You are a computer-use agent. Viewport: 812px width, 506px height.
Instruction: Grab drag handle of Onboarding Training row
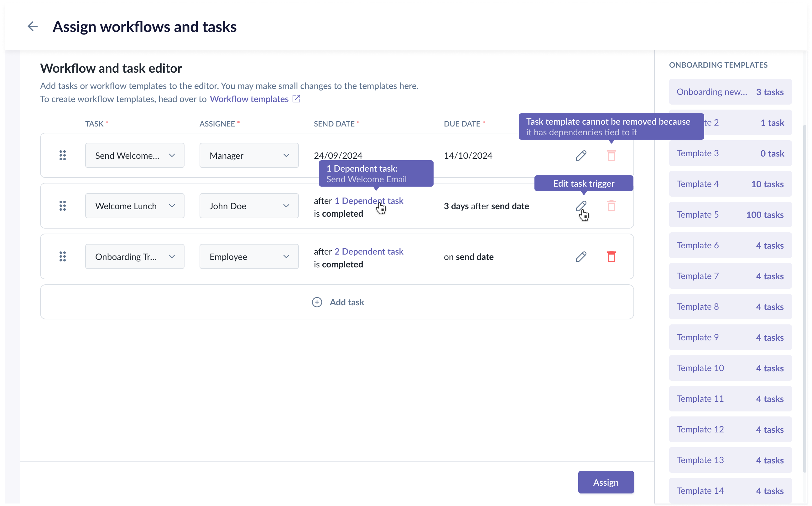coord(63,257)
